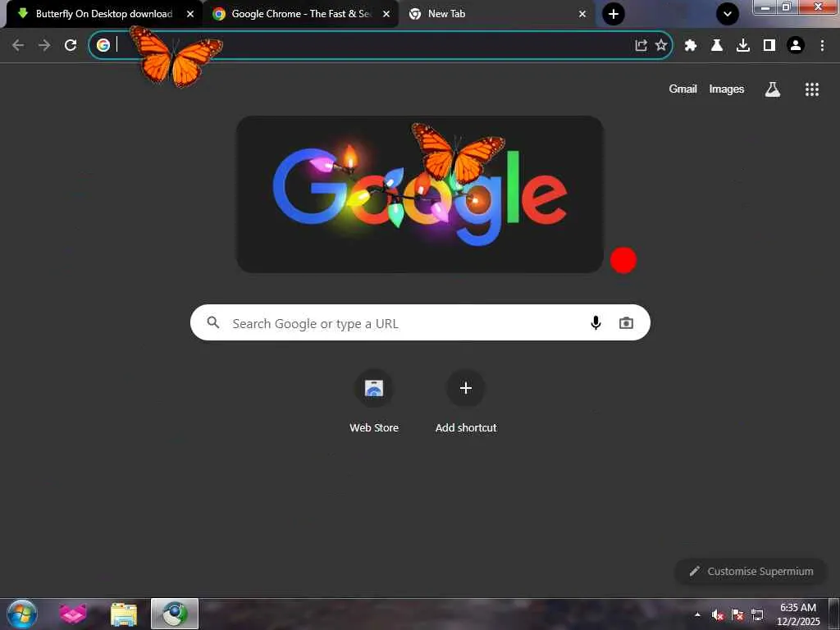The width and height of the screenshot is (840, 630).
Task: Search by image with the camera icon
Action: [x=626, y=322]
